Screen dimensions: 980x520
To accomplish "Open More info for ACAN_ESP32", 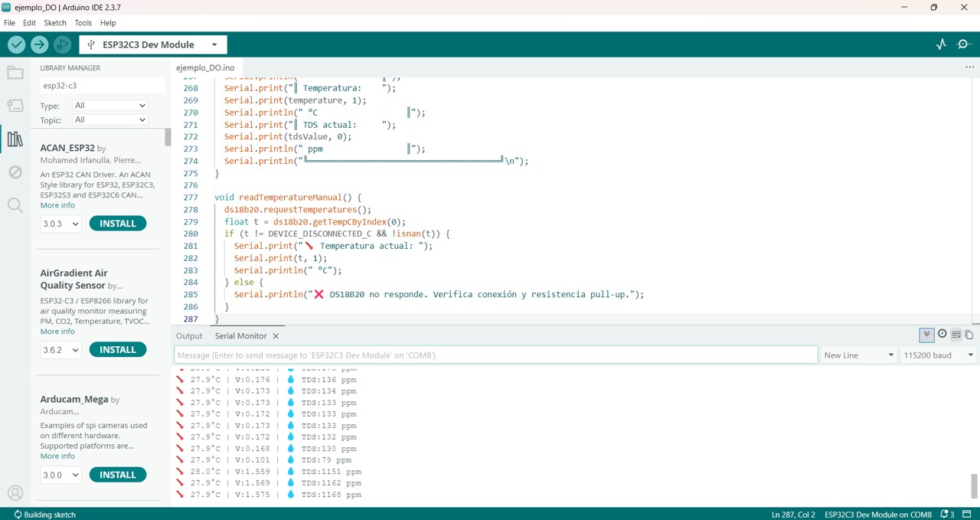I will pyautogui.click(x=57, y=205).
